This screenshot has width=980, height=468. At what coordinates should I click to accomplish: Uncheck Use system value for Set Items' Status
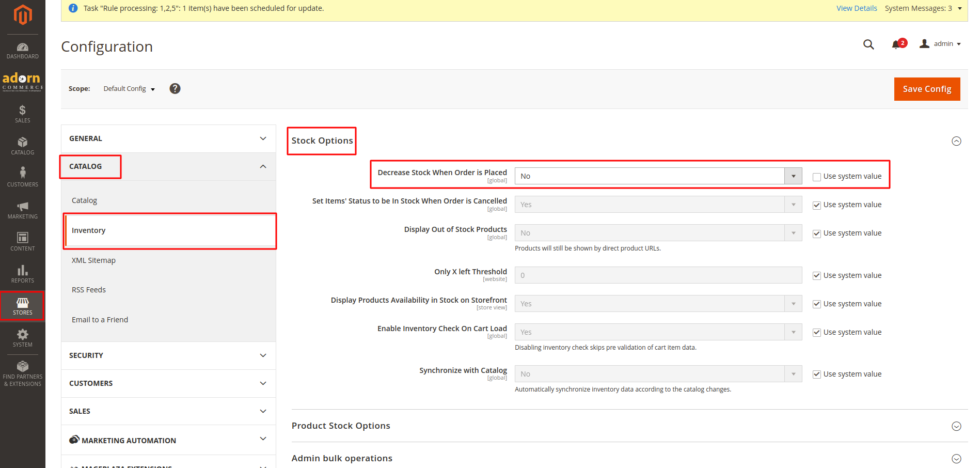(x=817, y=205)
